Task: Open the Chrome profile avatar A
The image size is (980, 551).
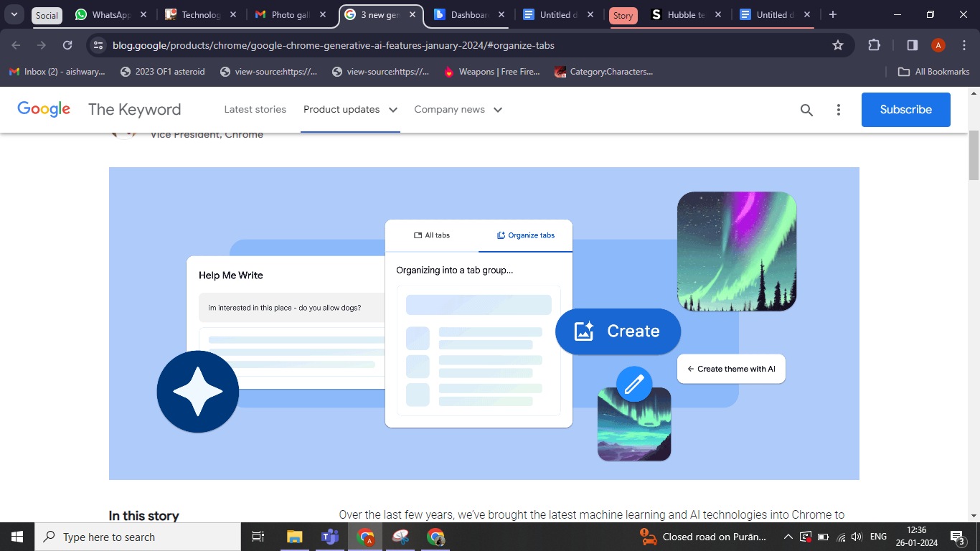Action: 938,45
